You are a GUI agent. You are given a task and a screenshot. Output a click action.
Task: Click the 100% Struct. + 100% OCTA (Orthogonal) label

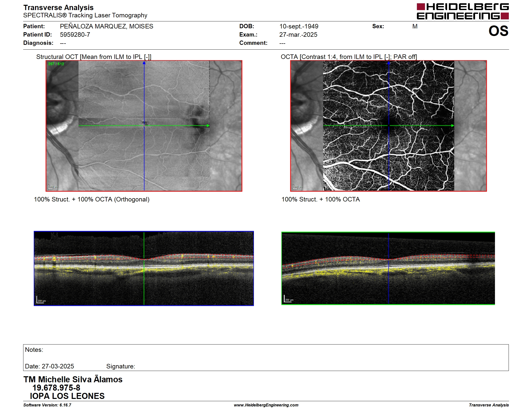(x=92, y=199)
